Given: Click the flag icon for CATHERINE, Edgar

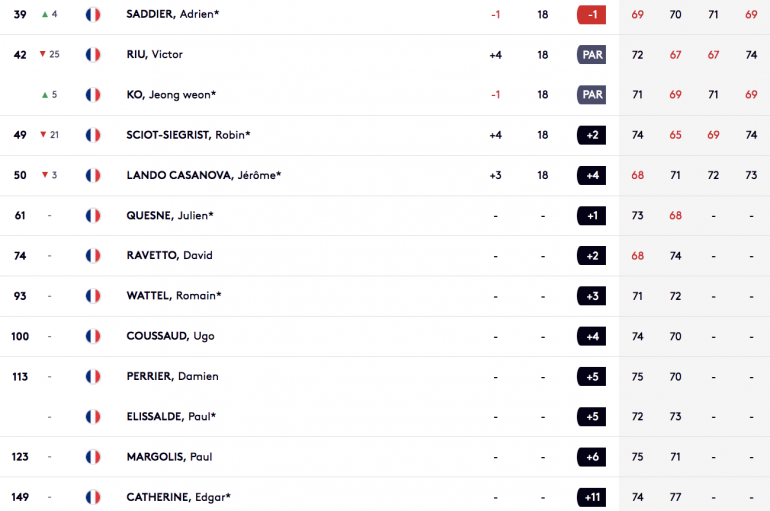Looking at the screenshot, I should [93, 497].
